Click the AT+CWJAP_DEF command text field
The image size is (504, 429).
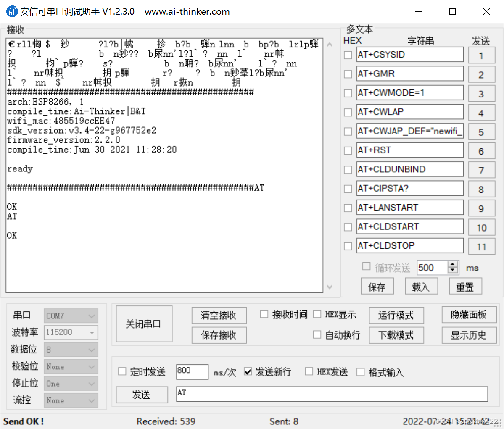point(410,131)
